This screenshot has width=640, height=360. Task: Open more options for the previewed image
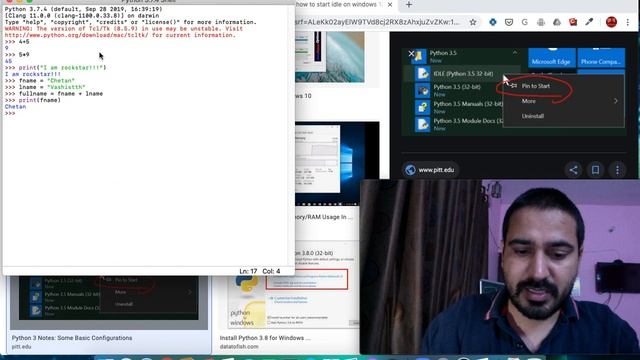617,170
